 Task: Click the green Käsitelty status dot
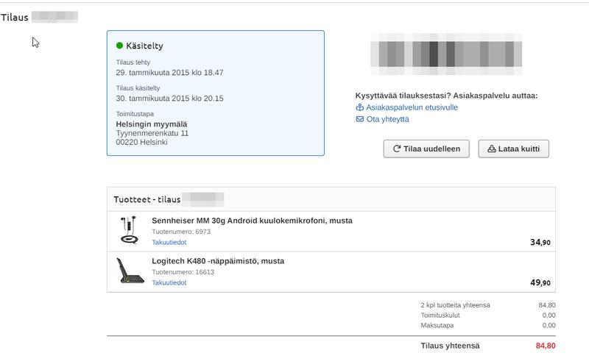click(x=119, y=46)
